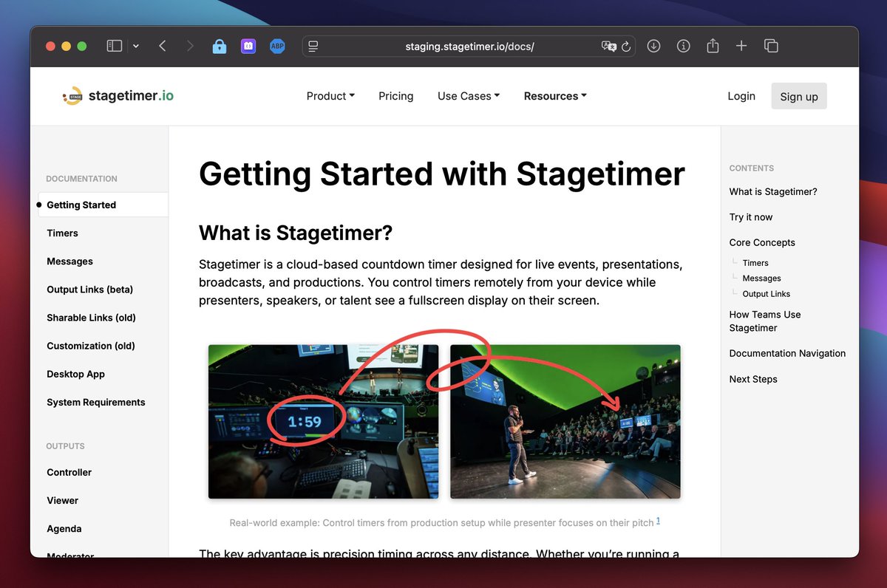Open Output Links (beta) docs page
Screen dimensions: 887x588
(89, 289)
